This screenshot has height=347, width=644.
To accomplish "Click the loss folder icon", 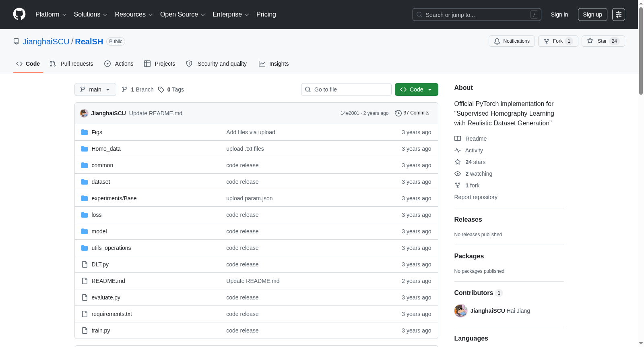I will coord(85,215).
